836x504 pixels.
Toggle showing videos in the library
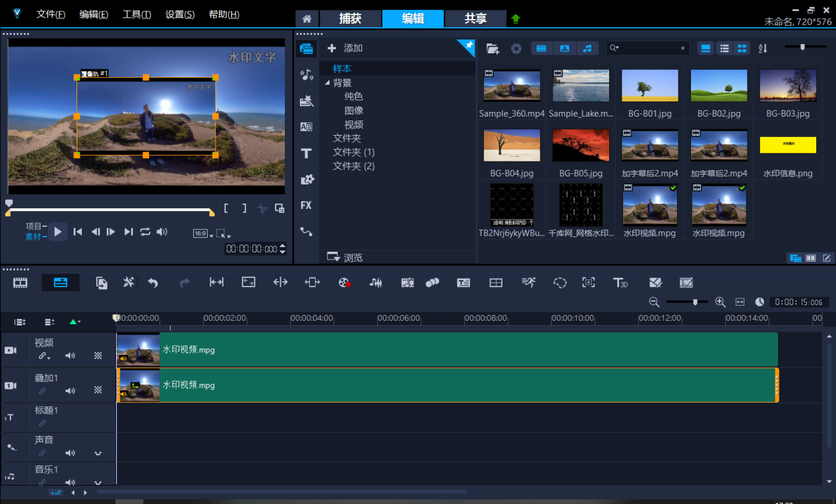pyautogui.click(x=541, y=48)
